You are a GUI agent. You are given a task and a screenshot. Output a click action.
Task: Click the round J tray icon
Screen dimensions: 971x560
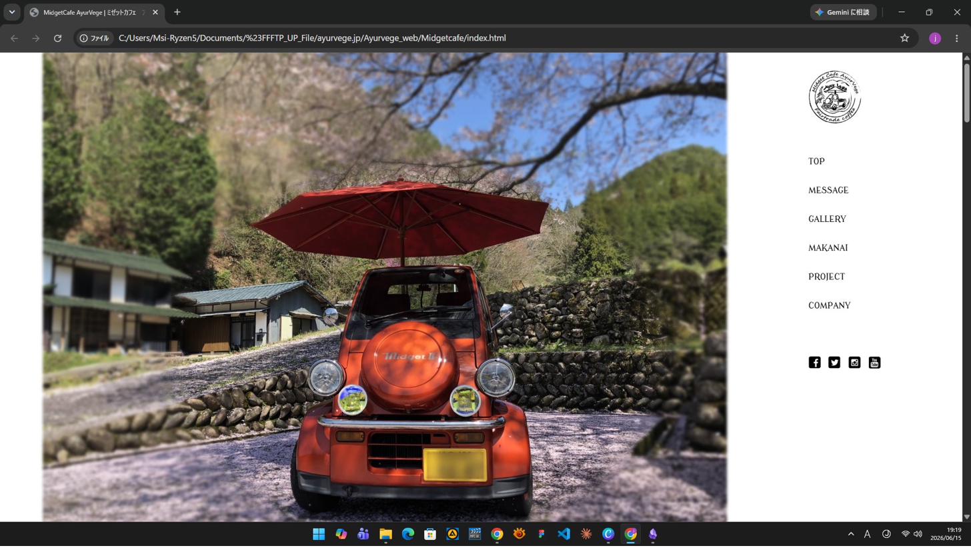(x=886, y=534)
